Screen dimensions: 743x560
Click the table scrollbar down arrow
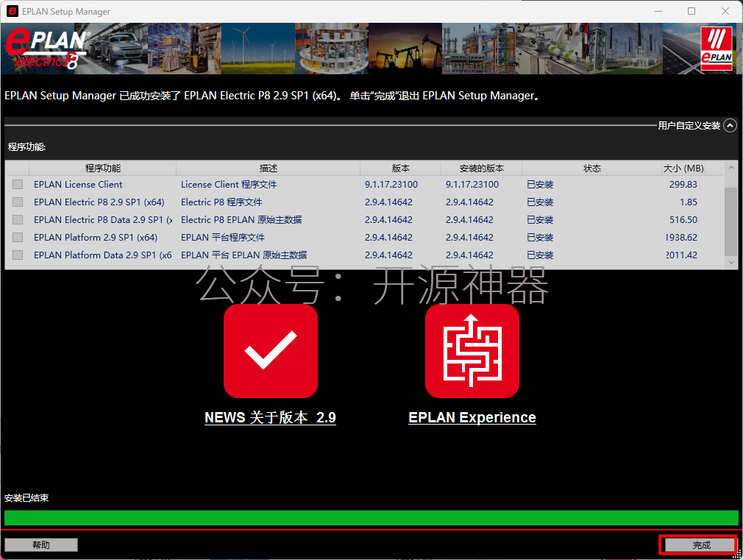click(730, 262)
